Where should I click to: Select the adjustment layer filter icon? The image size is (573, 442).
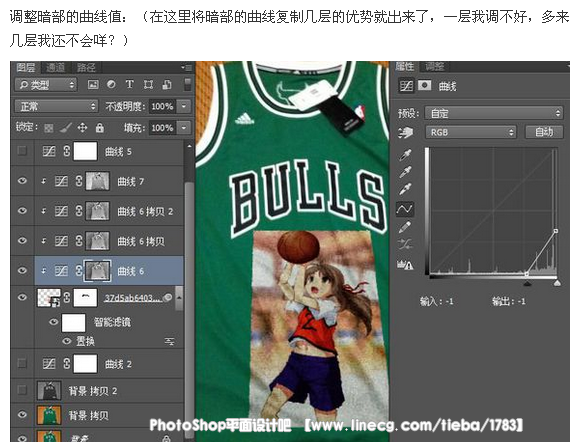pyautogui.click(x=111, y=84)
